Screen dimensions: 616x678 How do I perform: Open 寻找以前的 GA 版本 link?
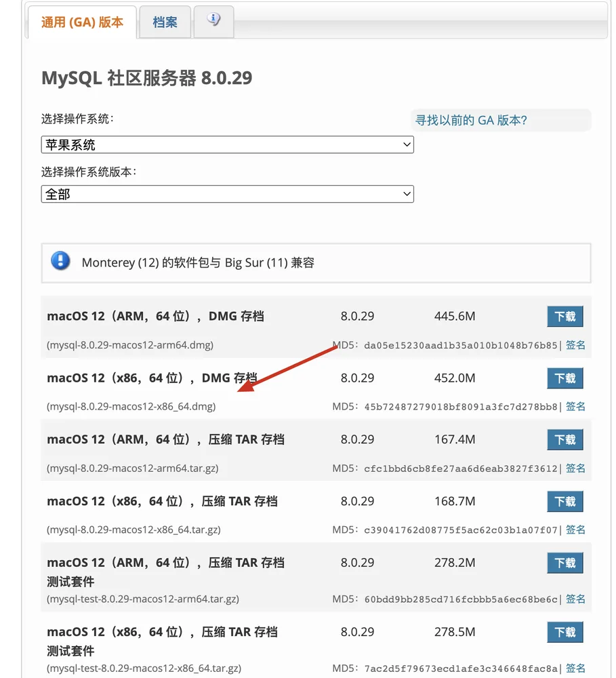coord(471,120)
